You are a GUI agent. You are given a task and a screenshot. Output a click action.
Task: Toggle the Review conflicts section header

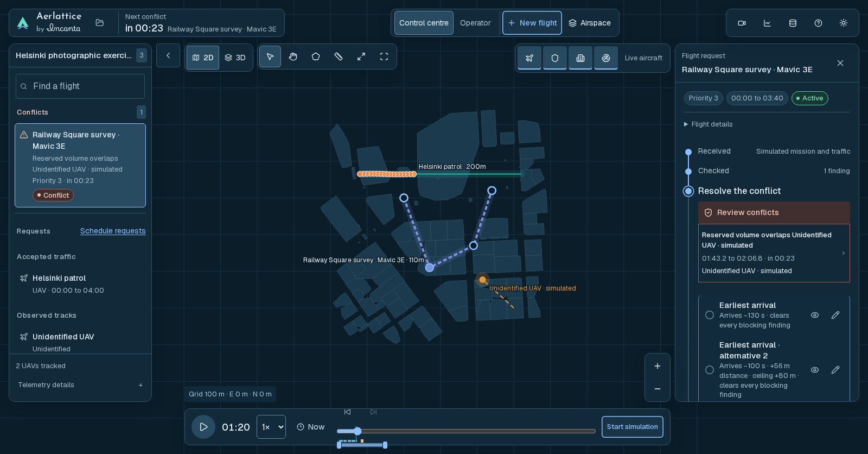(x=774, y=213)
